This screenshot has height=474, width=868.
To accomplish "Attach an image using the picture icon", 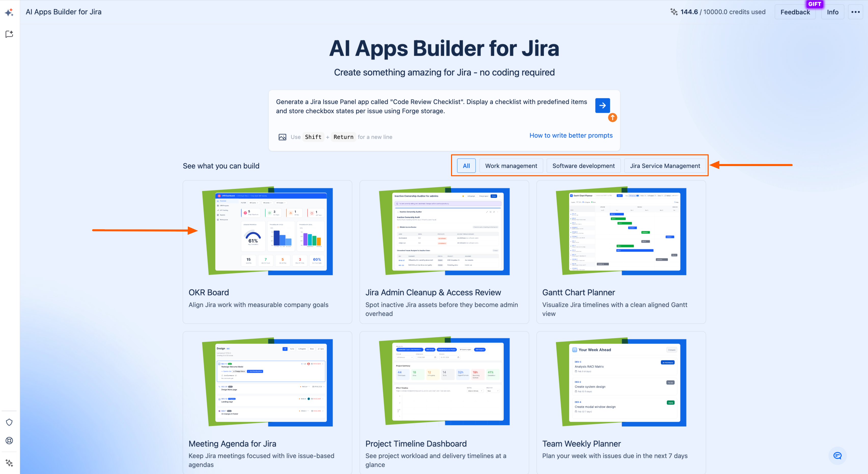I will [282, 137].
